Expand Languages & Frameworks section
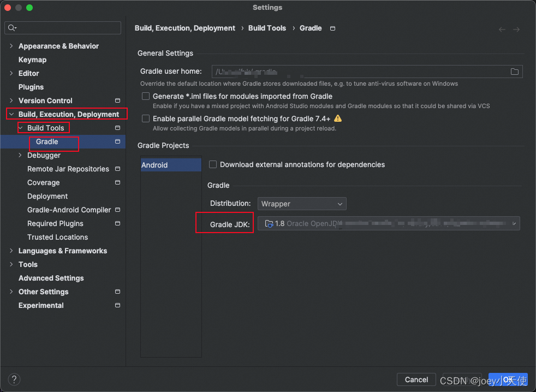The width and height of the screenshot is (536, 392). point(11,251)
